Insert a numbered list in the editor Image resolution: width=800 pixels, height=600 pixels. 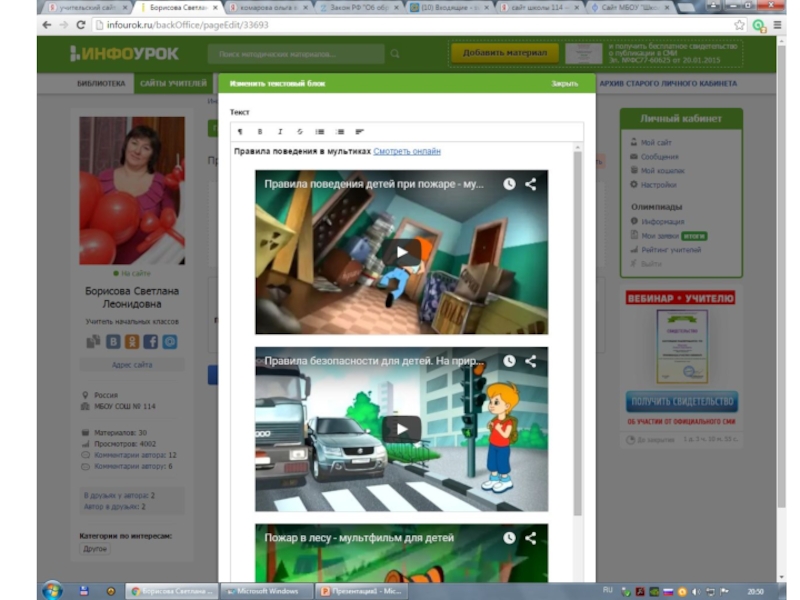(x=340, y=132)
